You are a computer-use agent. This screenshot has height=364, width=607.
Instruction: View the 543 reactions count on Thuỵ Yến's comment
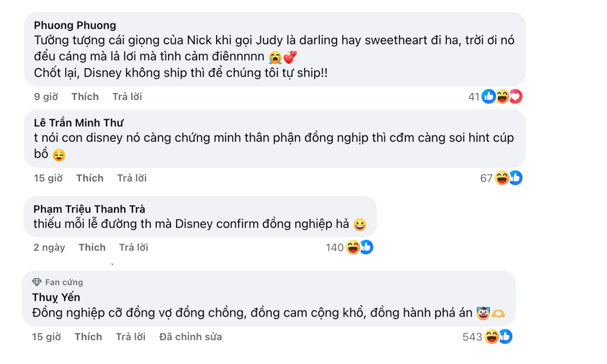coord(472,337)
